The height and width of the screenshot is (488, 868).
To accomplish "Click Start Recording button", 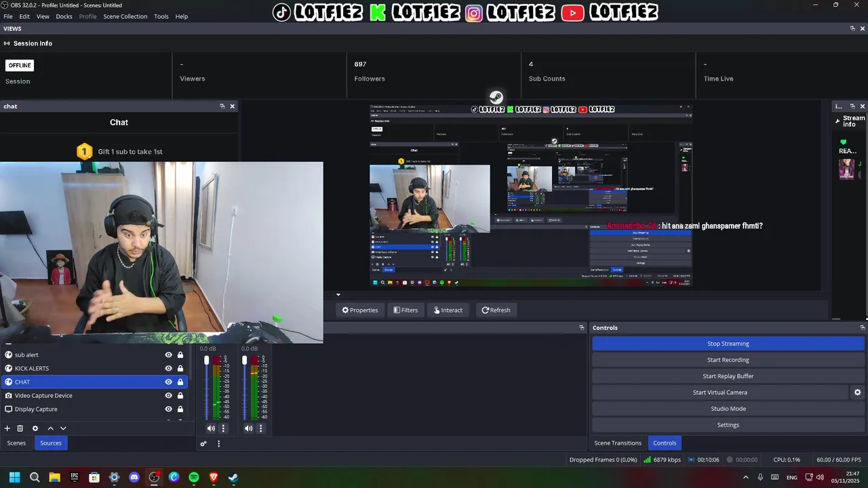I will [728, 360].
